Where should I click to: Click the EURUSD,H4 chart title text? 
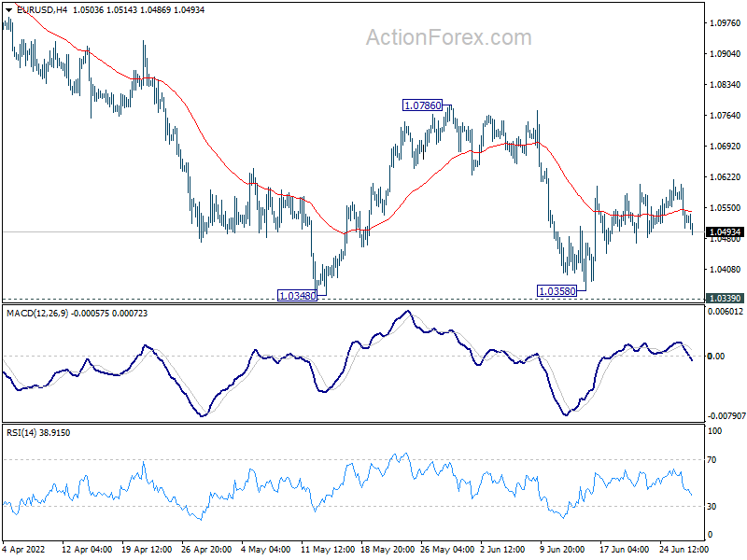click(x=42, y=10)
